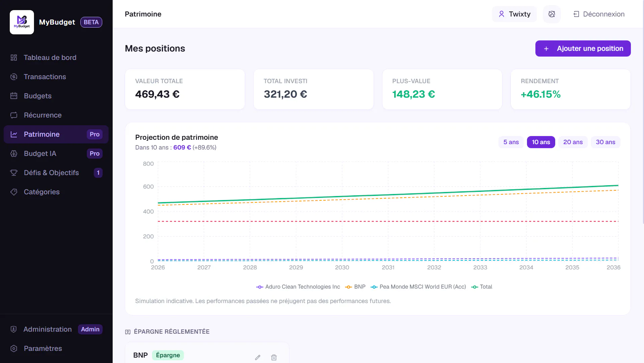Viewport: 644px width, 363px height.
Task: Click the RENDEMENT +46.15% card
Action: [570, 89]
